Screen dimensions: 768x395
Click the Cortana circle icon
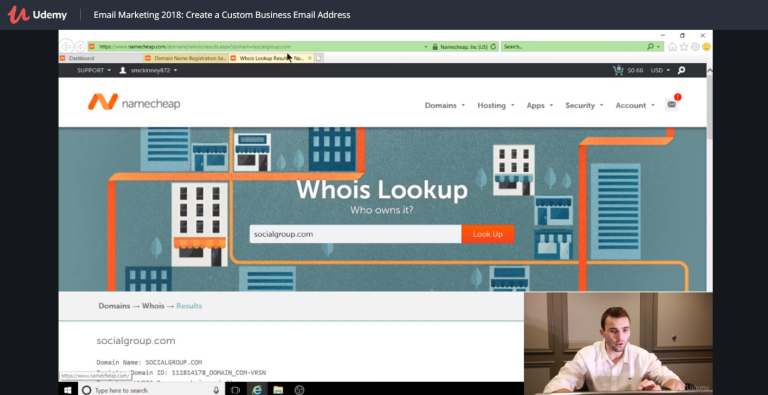86,390
